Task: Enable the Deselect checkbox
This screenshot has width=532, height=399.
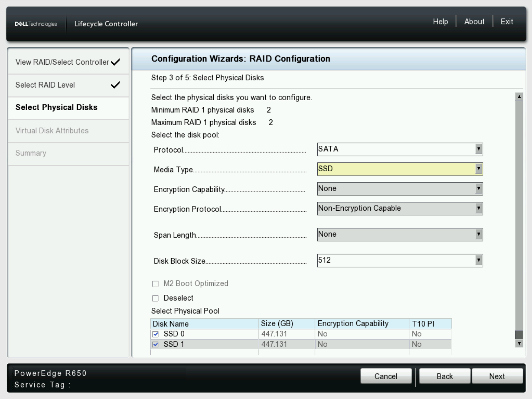Action: 155,298
